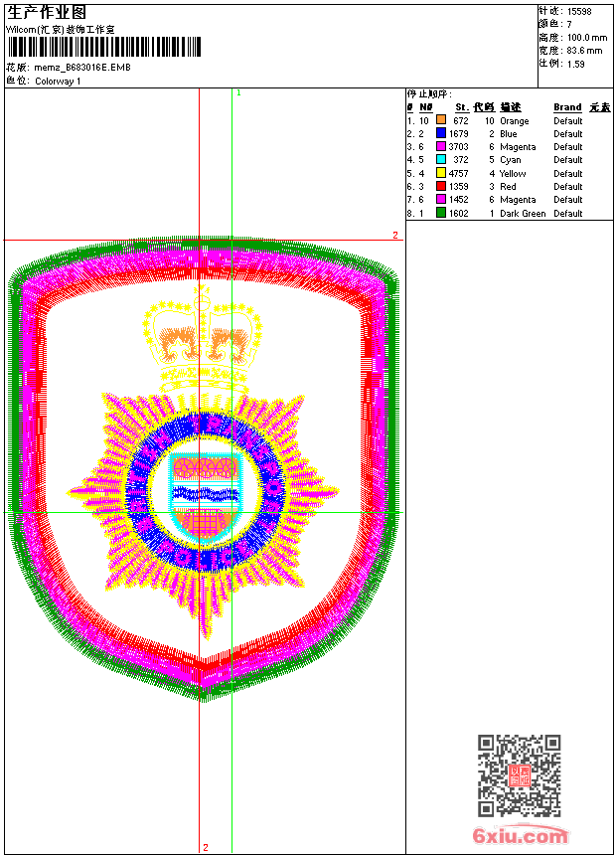Select the width value '83.6 mm'
The width and height of the screenshot is (616, 855).
pyautogui.click(x=584, y=51)
